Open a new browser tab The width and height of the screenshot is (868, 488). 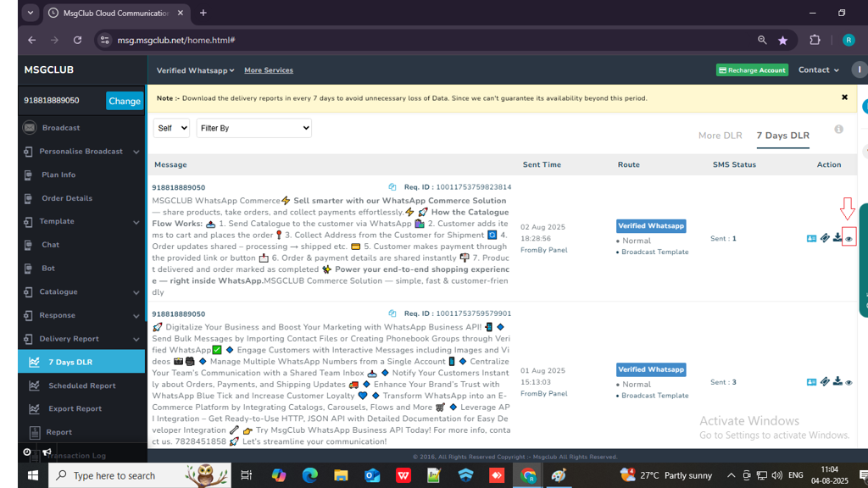pyautogui.click(x=203, y=13)
